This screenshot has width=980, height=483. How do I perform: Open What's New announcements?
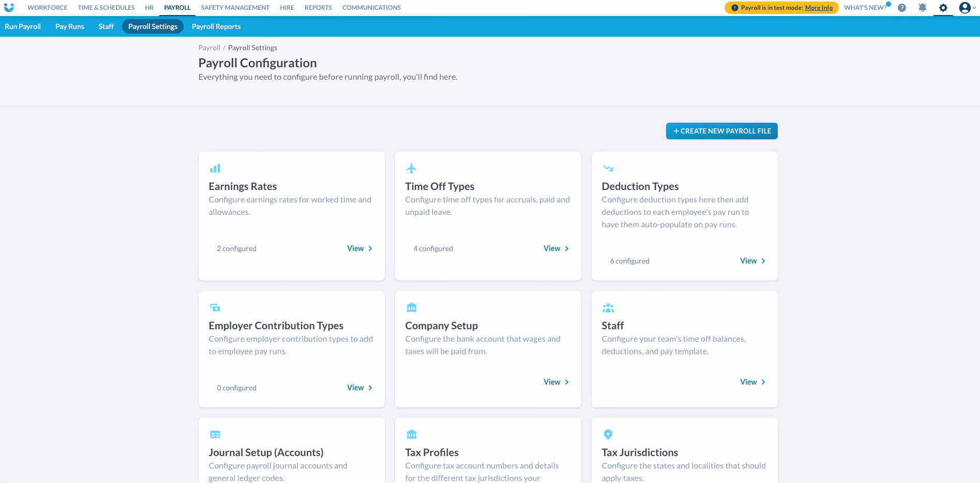pos(865,8)
